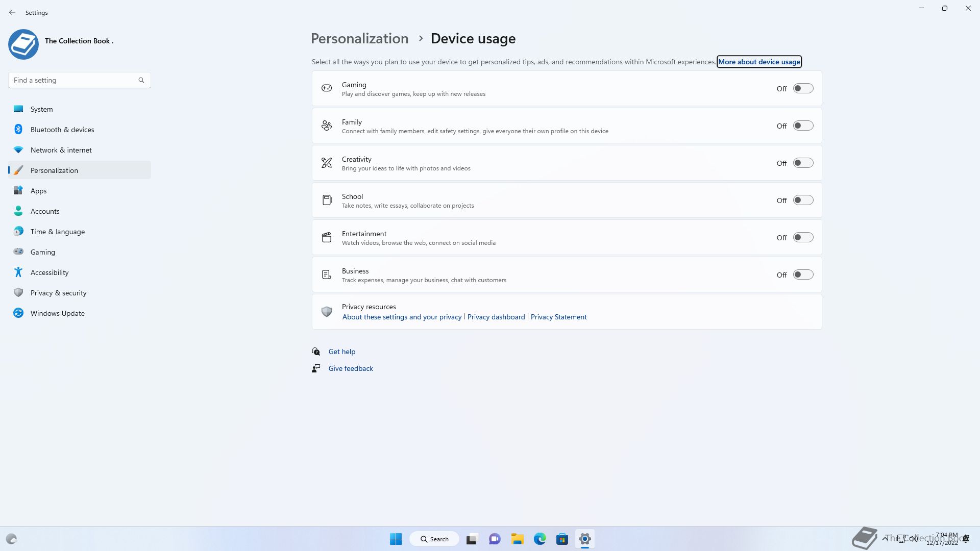Viewport: 980px width, 551px height.
Task: Click the Windows Start button
Action: (x=396, y=539)
